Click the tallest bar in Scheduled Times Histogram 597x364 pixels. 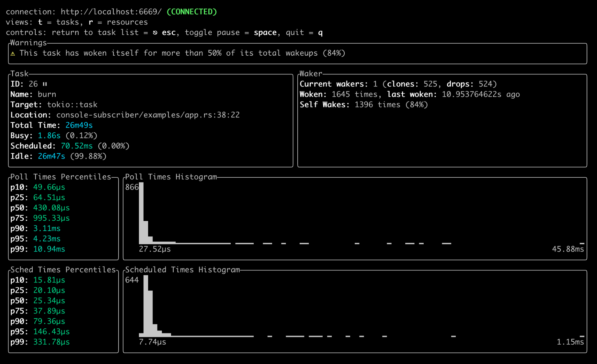pos(146,306)
